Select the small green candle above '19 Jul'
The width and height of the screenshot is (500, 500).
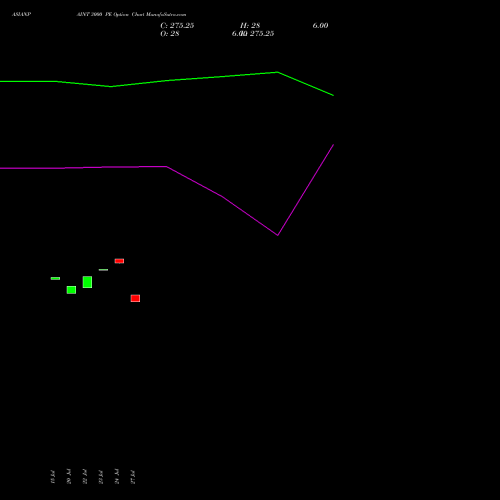(x=55, y=278)
